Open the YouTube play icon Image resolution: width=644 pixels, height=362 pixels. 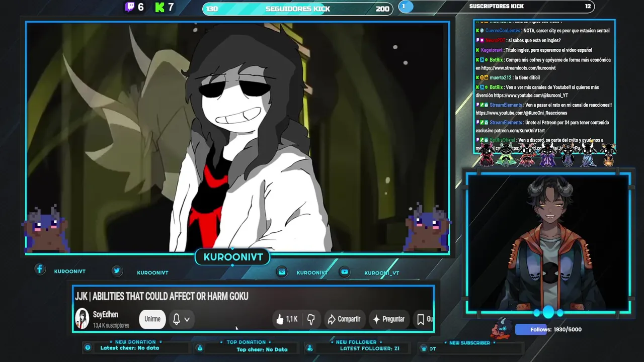(x=344, y=271)
